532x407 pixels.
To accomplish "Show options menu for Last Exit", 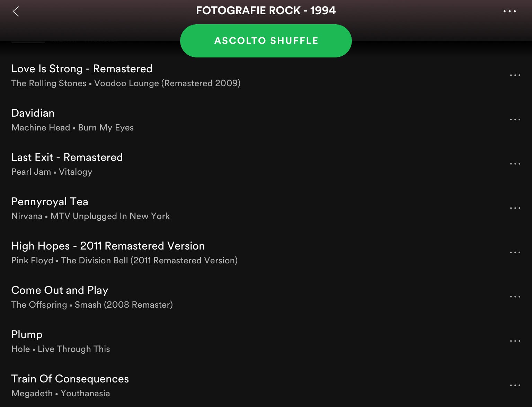I will coord(515,164).
